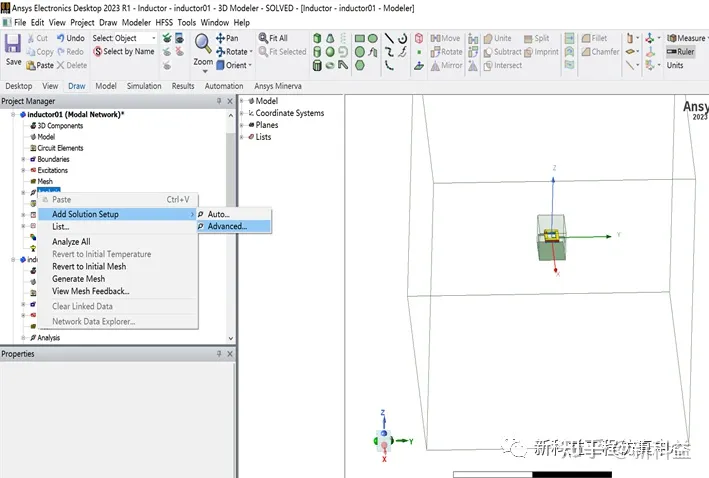Click the Project Manager scrollbar up arrow
Screen dimensions: 709x478
(x=231, y=116)
